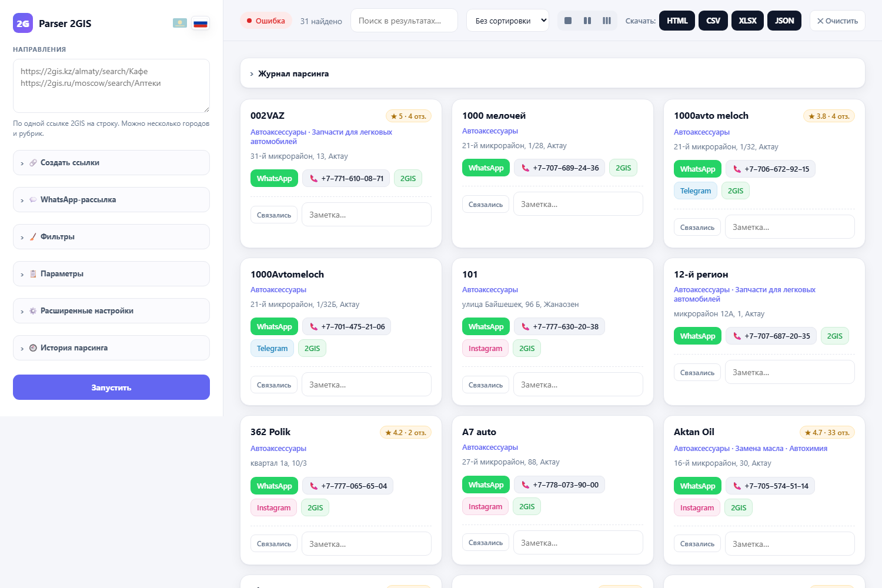This screenshot has height=588, width=882.
Task: Open WhatsApp for 002VAZ
Action: (275, 179)
